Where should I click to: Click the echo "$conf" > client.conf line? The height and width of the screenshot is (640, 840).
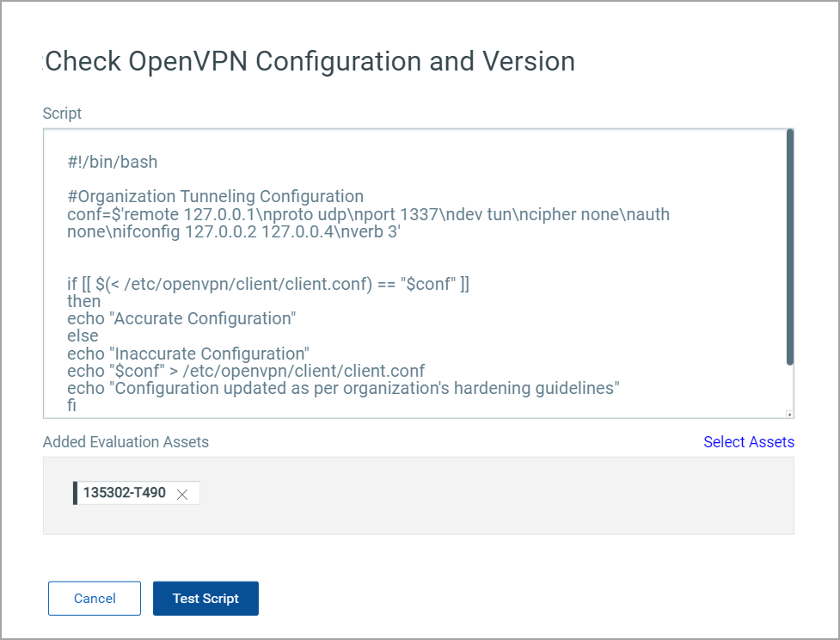point(246,371)
